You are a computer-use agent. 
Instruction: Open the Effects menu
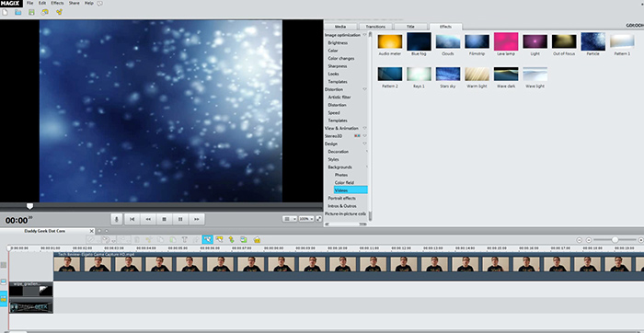point(57,3)
